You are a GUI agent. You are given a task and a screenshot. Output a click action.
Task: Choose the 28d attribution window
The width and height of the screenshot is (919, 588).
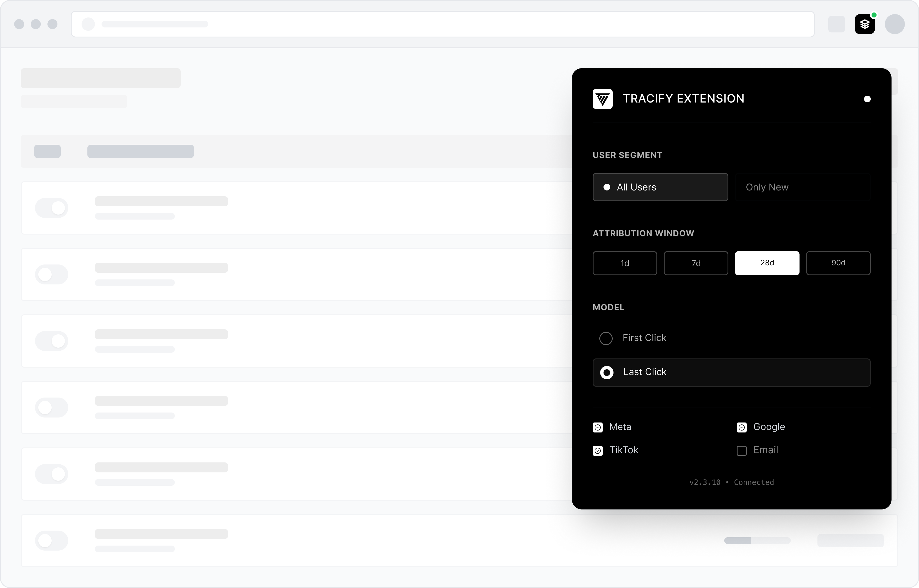(767, 263)
